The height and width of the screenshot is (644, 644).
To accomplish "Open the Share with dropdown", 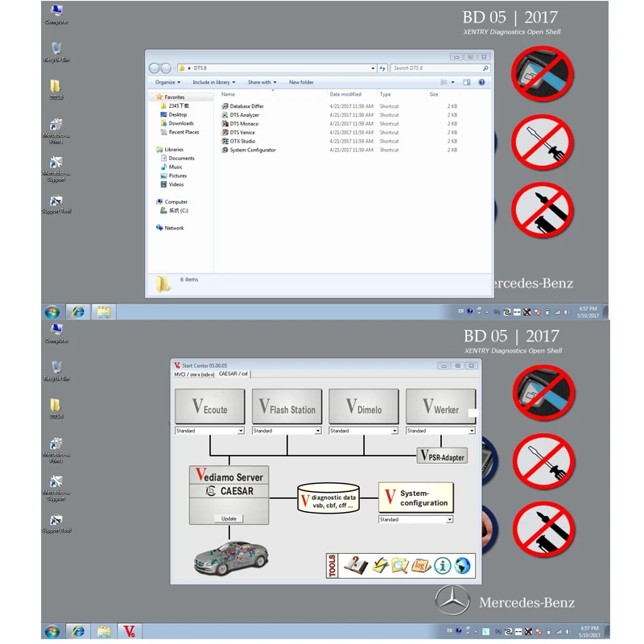I will click(262, 82).
